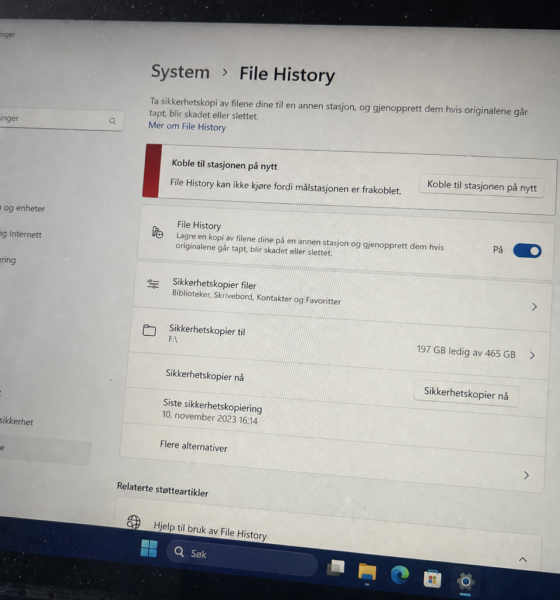Click the '10. november 2023 16:14' date text
This screenshot has width=560, height=600.
click(x=210, y=417)
